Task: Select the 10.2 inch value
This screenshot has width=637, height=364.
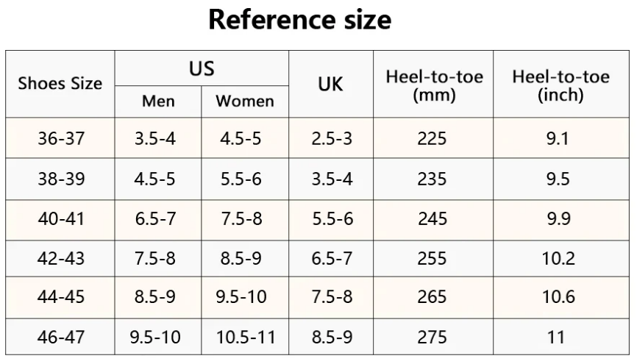Action: pyautogui.click(x=558, y=258)
